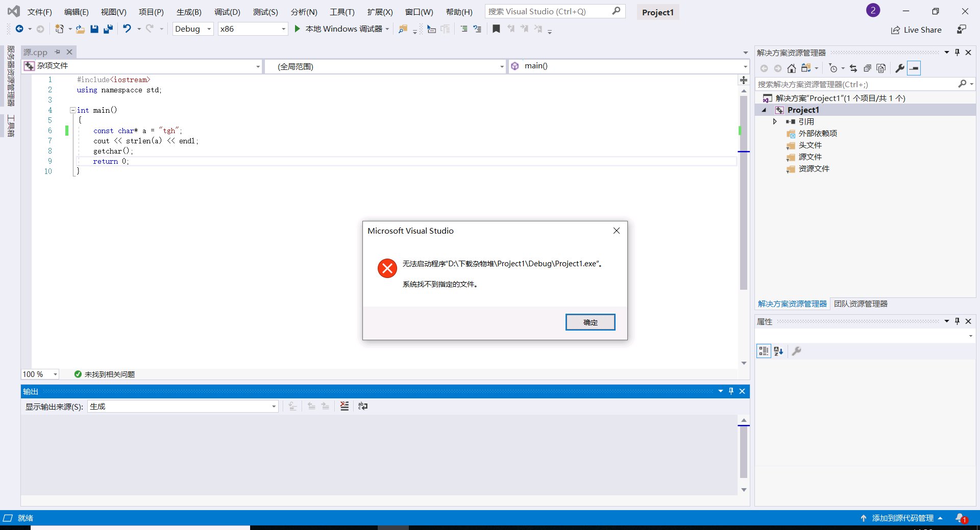
Task: Click the editor split-window handle above scrollbar
Action: click(x=744, y=80)
